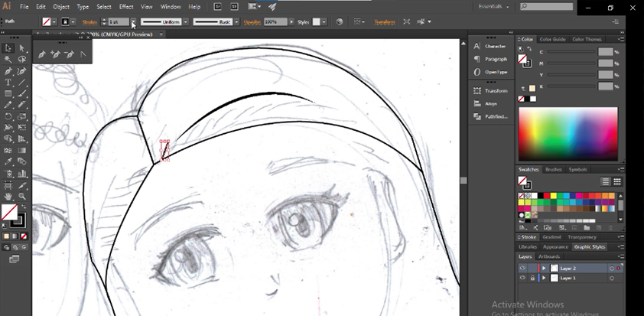Viewport: 644px width, 316px height.
Task: Open the stroke weight dropdown
Action: tap(134, 22)
